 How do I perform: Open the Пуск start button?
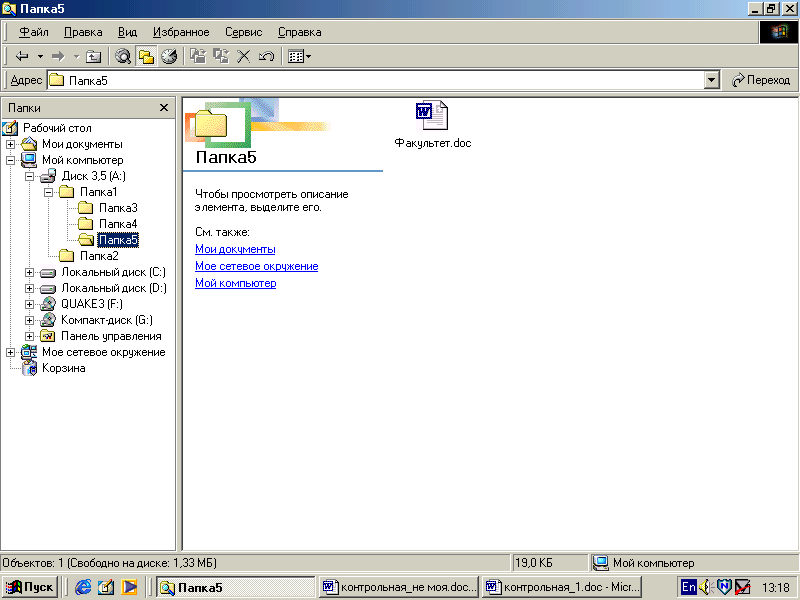29,587
